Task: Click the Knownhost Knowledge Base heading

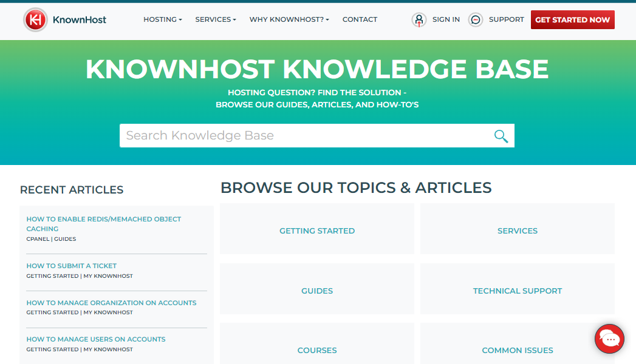Action: pos(316,69)
